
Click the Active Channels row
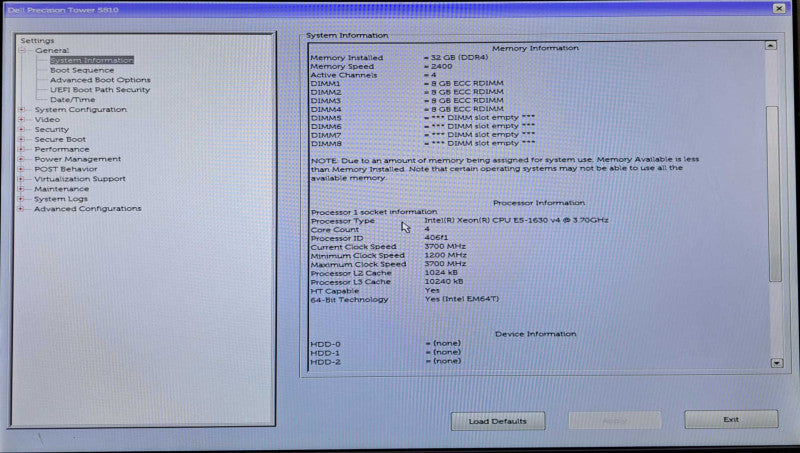point(373,75)
